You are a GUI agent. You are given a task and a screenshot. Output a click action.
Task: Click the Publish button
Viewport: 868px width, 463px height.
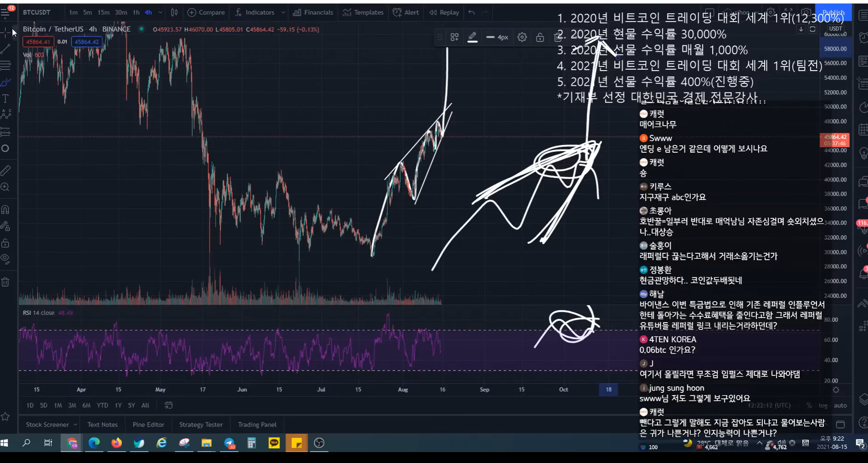tap(833, 12)
